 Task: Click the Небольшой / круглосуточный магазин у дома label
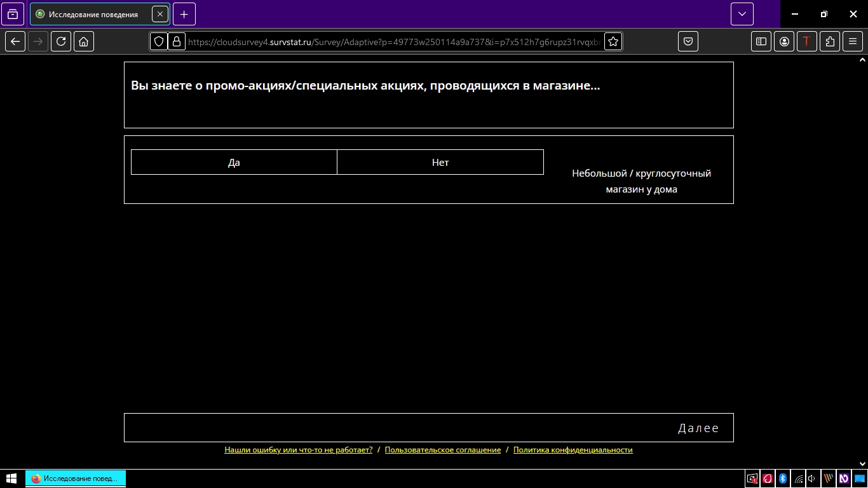[x=641, y=181]
